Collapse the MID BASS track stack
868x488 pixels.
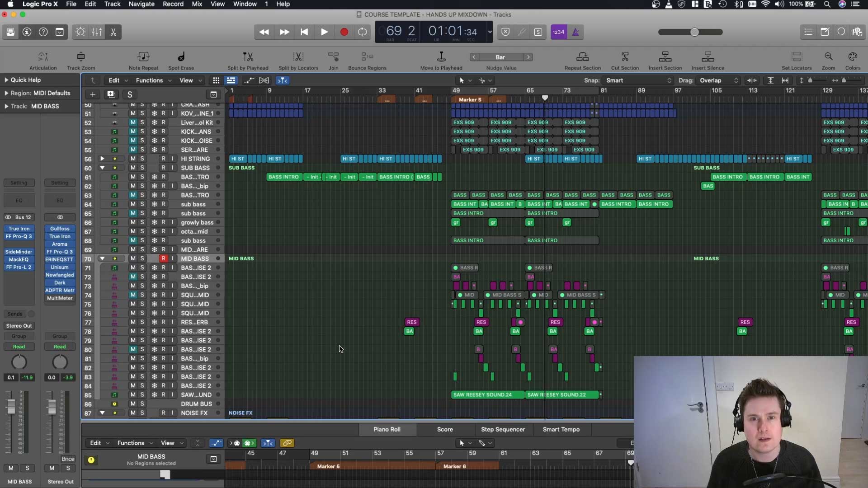pyautogui.click(x=102, y=258)
